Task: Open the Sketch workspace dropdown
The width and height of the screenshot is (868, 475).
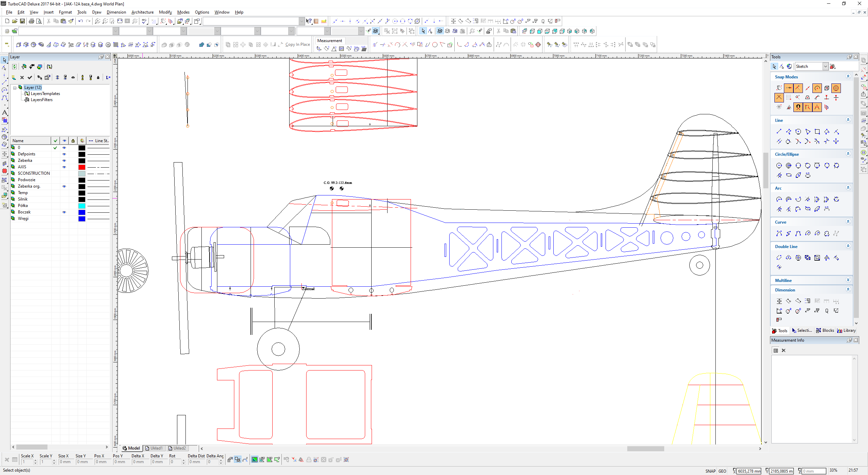Action: (825, 66)
